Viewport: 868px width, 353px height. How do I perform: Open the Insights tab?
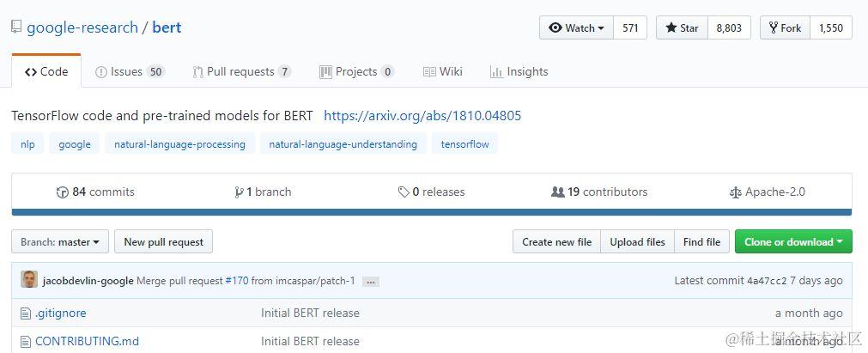pyautogui.click(x=519, y=71)
